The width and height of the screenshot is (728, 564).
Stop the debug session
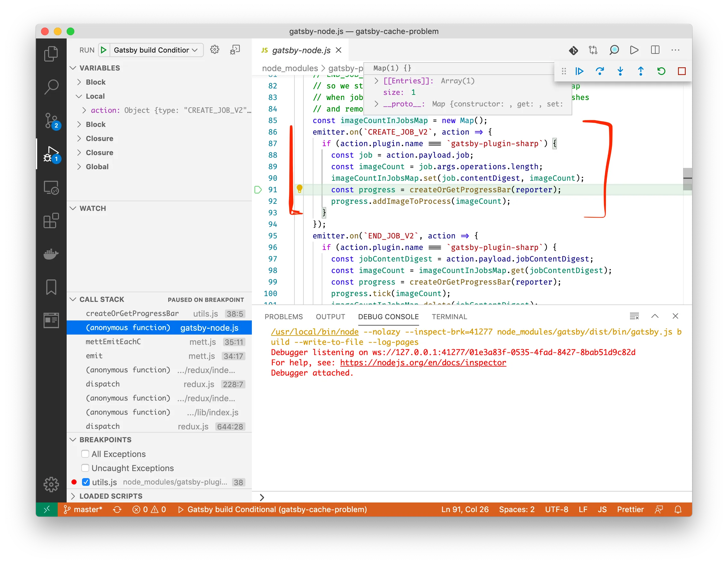pos(682,71)
